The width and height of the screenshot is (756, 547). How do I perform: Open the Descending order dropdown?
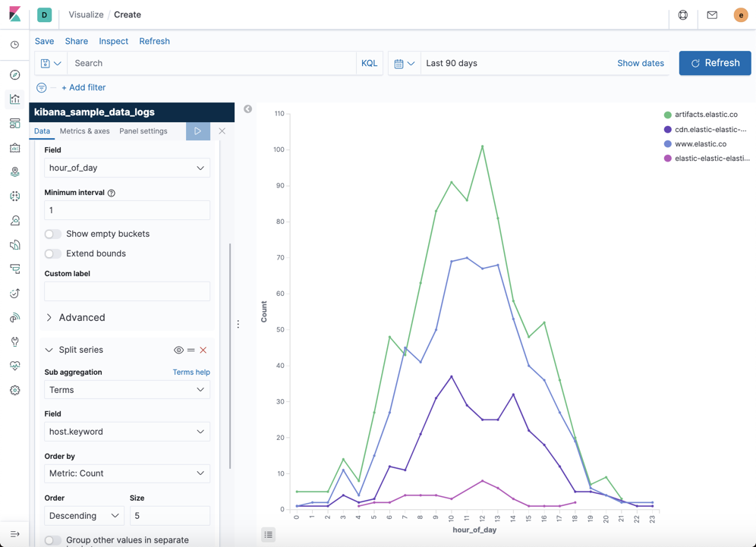point(84,516)
